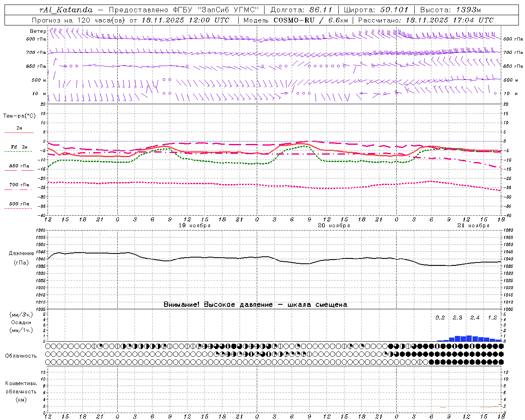Click the warning Внимание! Высокое давление — шкала смещена
The width and height of the screenshot is (525, 420).
[256, 305]
